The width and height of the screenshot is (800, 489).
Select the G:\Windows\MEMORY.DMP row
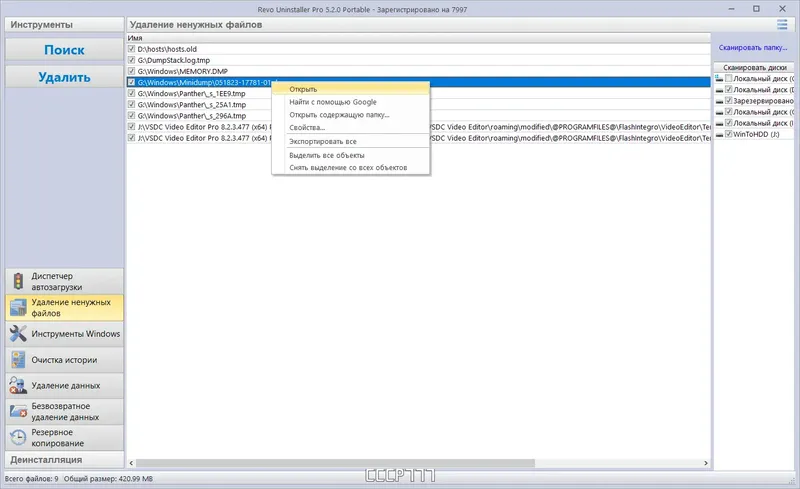click(418, 71)
